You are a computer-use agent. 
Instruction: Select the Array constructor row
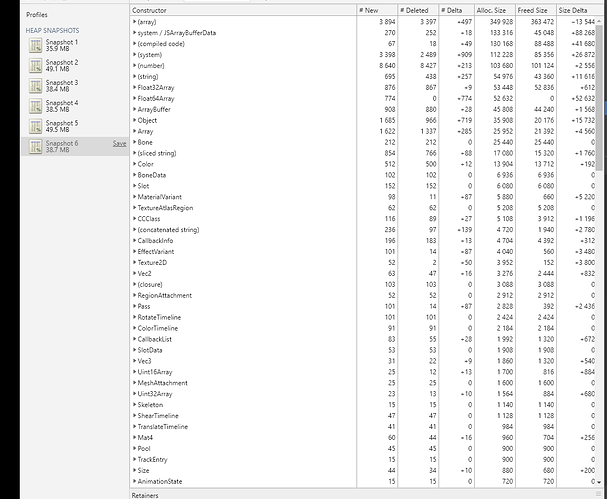click(x=363, y=131)
